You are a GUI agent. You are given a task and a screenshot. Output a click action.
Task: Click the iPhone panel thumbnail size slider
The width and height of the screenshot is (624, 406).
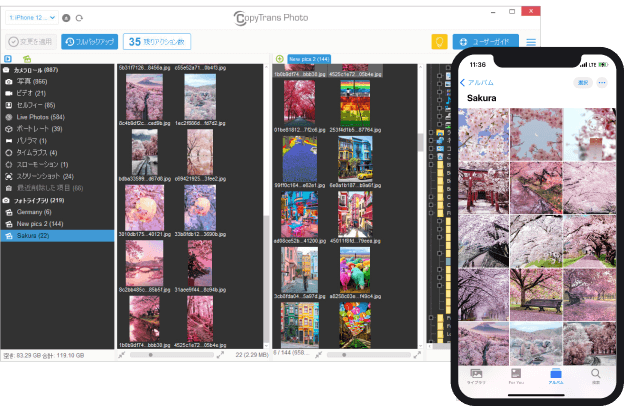click(171, 355)
